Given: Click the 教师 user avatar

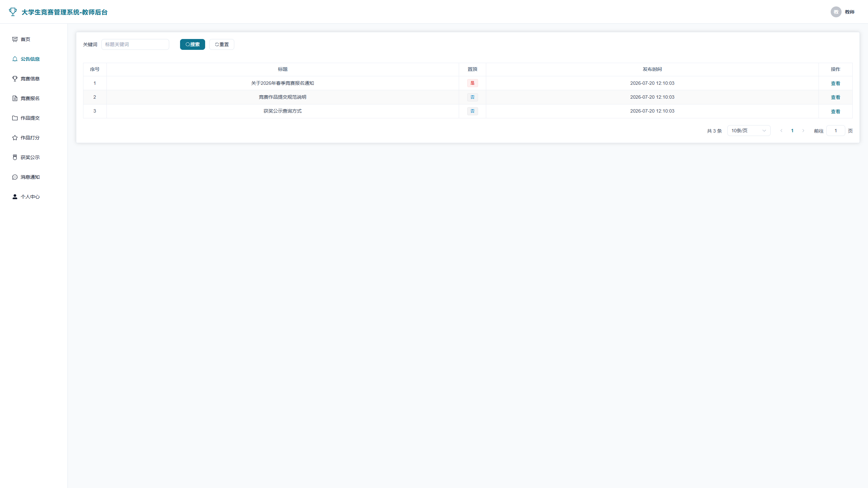Looking at the screenshot, I should tap(836, 12).
